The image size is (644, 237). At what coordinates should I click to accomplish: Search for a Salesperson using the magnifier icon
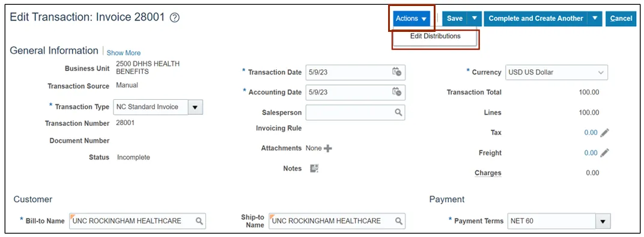pyautogui.click(x=398, y=112)
